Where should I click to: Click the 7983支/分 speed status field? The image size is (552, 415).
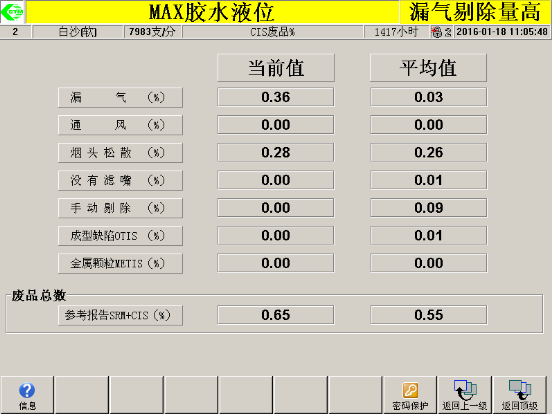pos(152,32)
